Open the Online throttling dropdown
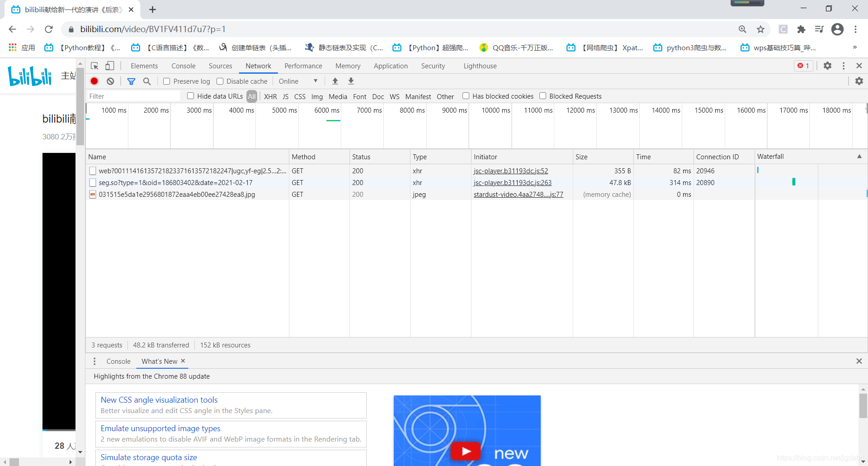 pos(298,81)
